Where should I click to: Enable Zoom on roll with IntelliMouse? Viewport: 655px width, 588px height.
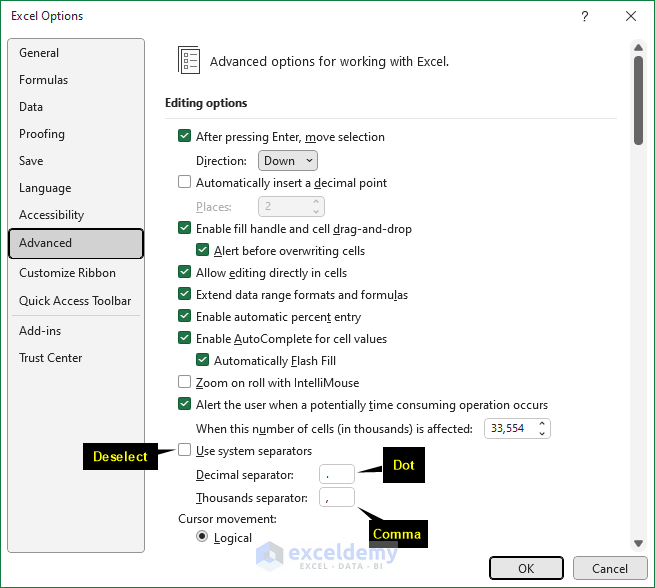tap(184, 382)
